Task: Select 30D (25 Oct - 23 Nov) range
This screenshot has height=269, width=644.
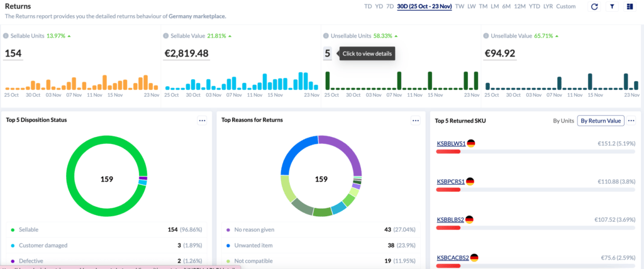Action: click(x=425, y=6)
